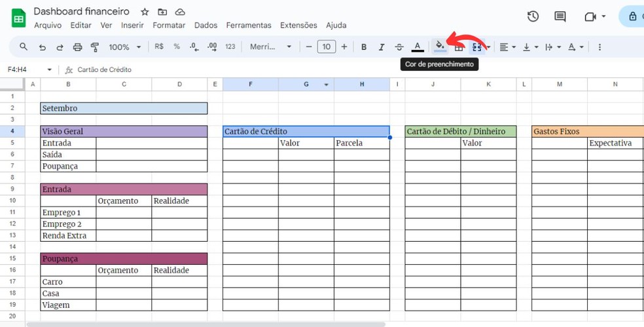Image resolution: width=644 pixels, height=327 pixels.
Task: Open the Google Sheets home icon
Action: coord(18,18)
